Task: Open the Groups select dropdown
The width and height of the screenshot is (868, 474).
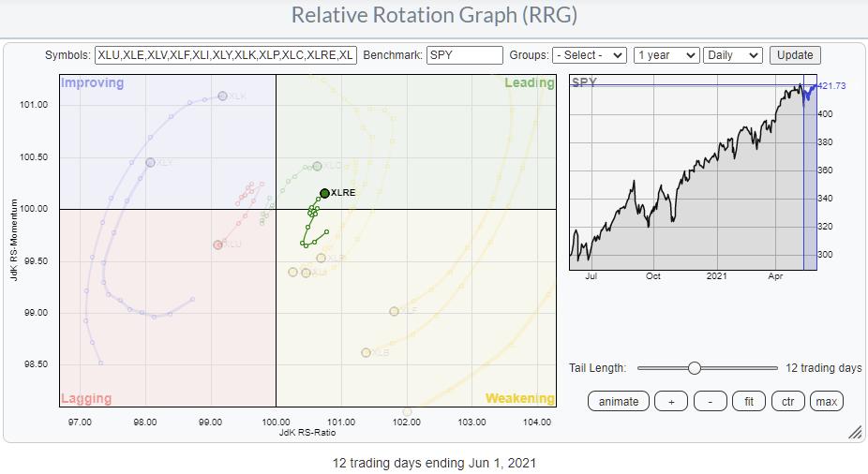Action: (x=590, y=55)
